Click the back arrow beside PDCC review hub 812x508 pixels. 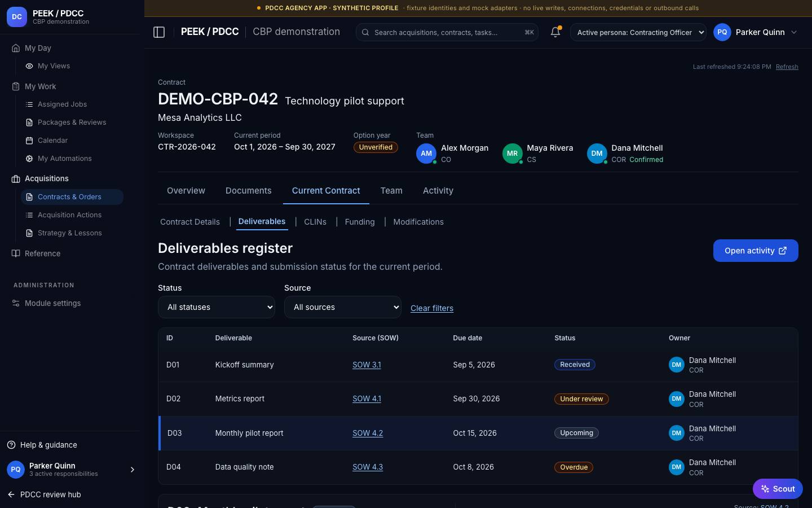pyautogui.click(x=11, y=494)
